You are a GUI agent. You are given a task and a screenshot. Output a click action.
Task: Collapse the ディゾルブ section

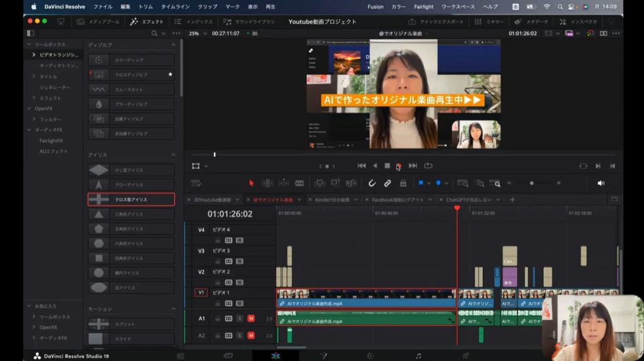174,45
